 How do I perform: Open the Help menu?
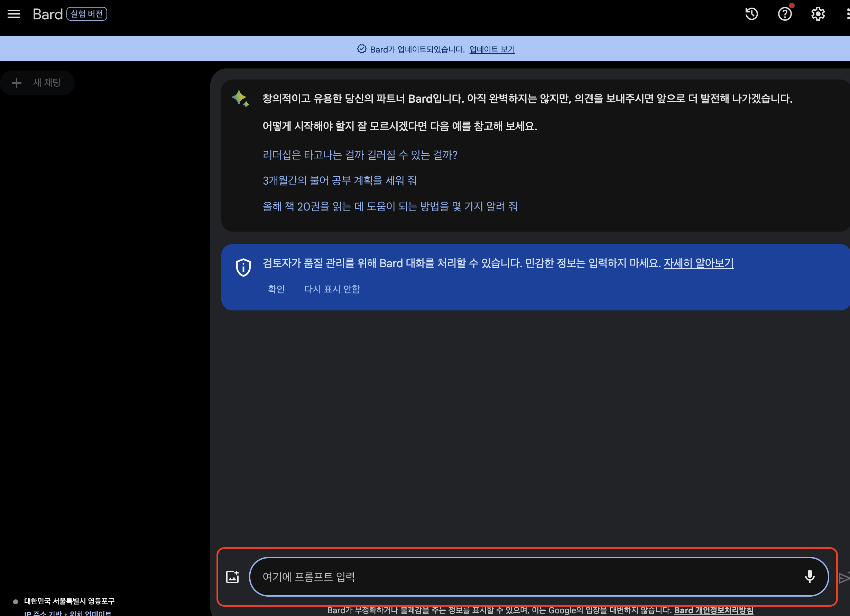point(785,14)
